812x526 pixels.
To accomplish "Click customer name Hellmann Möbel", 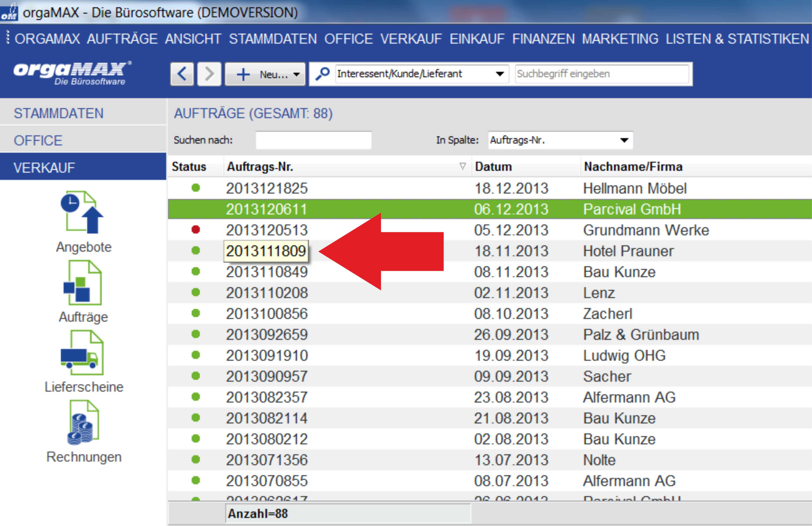I will pos(635,188).
